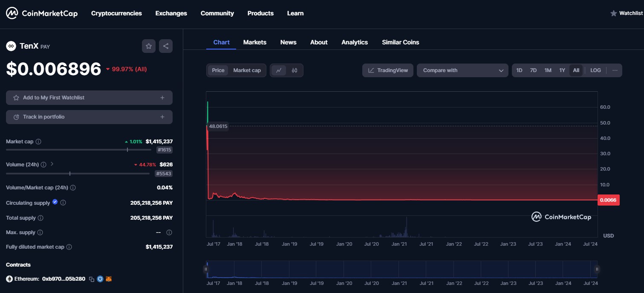644x293 pixels.
Task: Open the Compare with dropdown
Action: (462, 70)
